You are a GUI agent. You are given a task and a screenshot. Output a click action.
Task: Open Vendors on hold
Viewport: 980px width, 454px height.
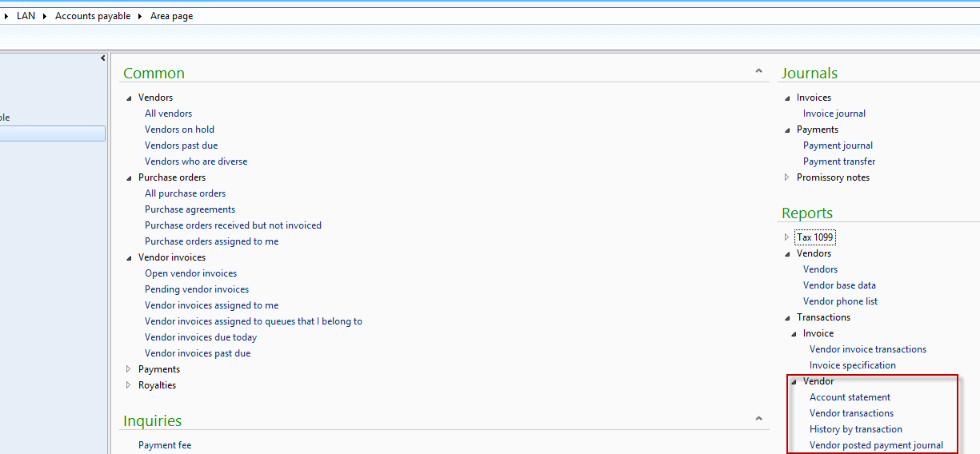coord(179,129)
